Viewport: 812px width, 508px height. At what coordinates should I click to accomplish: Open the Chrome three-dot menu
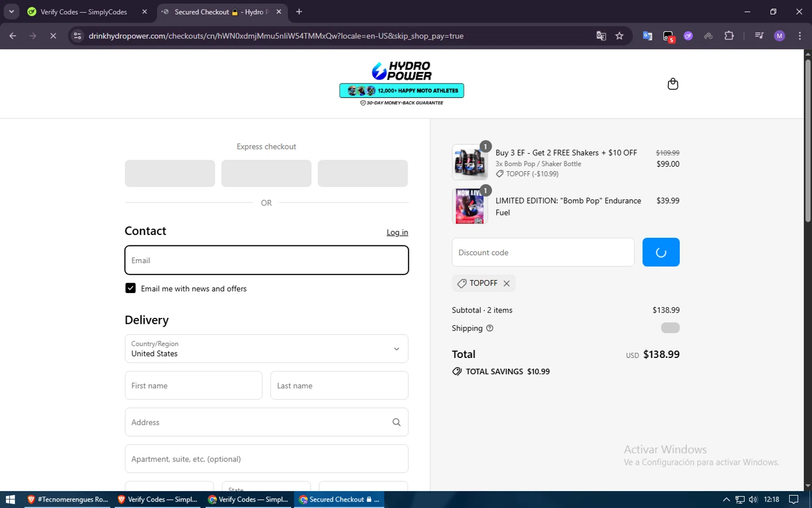click(800, 36)
